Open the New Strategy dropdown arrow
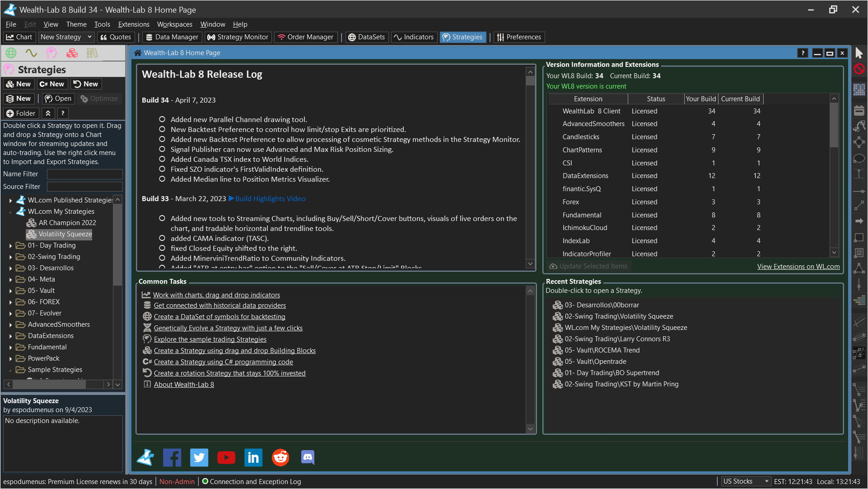This screenshot has height=489, width=868. [x=89, y=37]
